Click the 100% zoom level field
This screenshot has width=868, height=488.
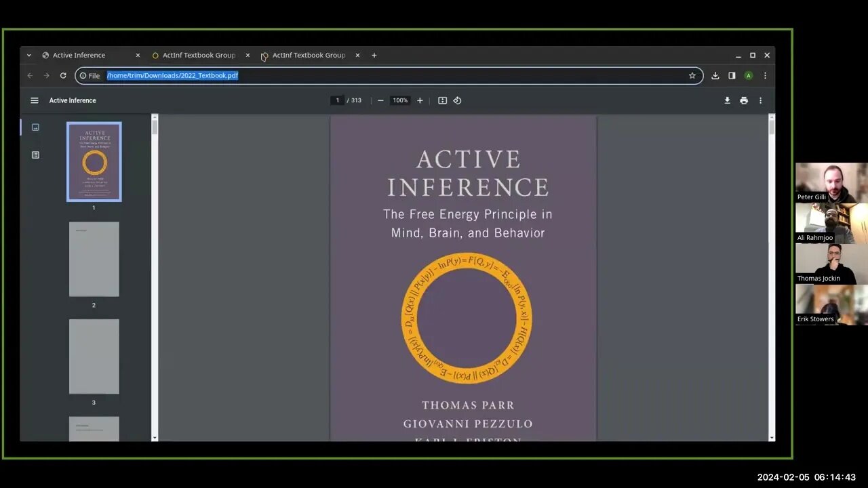[400, 100]
